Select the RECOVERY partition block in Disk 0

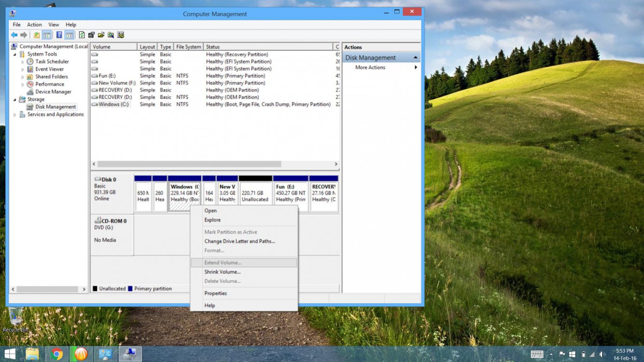(x=324, y=194)
